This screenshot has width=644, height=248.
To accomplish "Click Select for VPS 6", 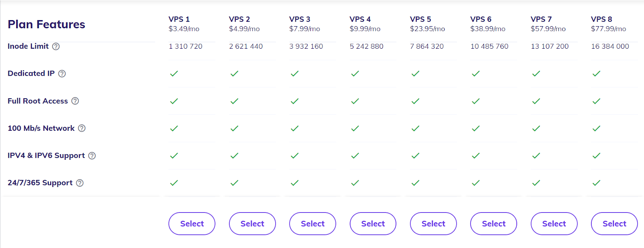I will 494,223.
